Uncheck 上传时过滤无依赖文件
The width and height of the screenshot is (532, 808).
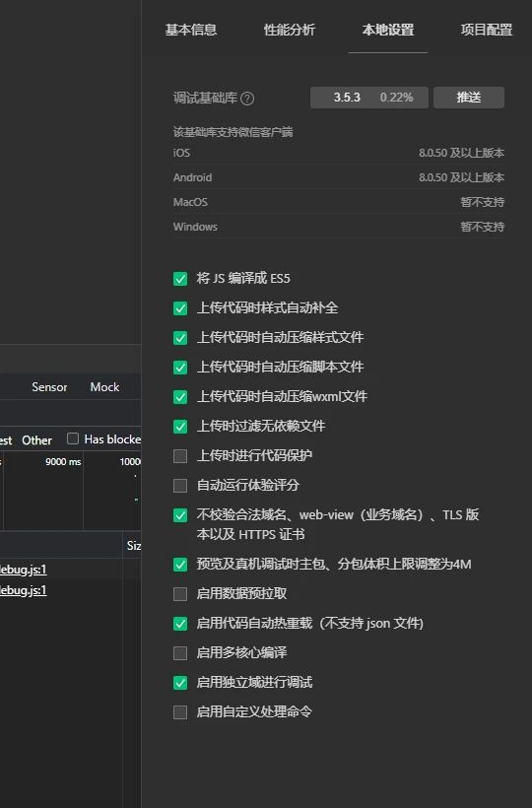tap(180, 427)
